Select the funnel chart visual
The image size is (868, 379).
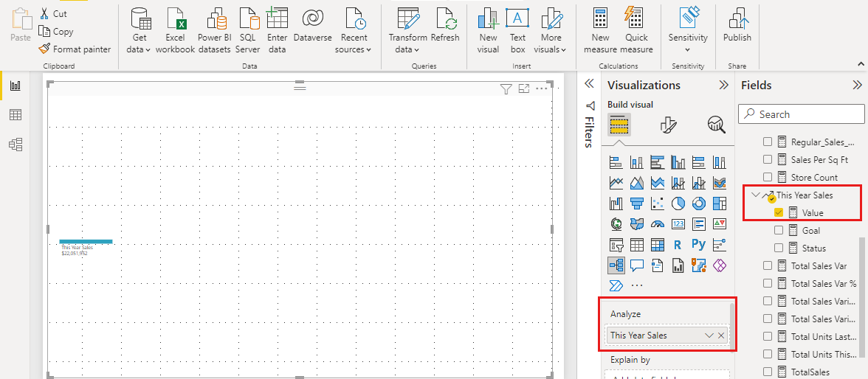click(x=636, y=204)
